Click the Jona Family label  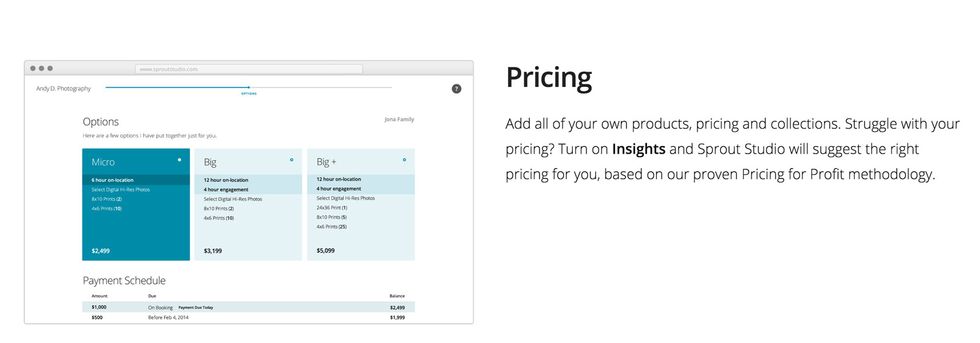pyautogui.click(x=399, y=120)
